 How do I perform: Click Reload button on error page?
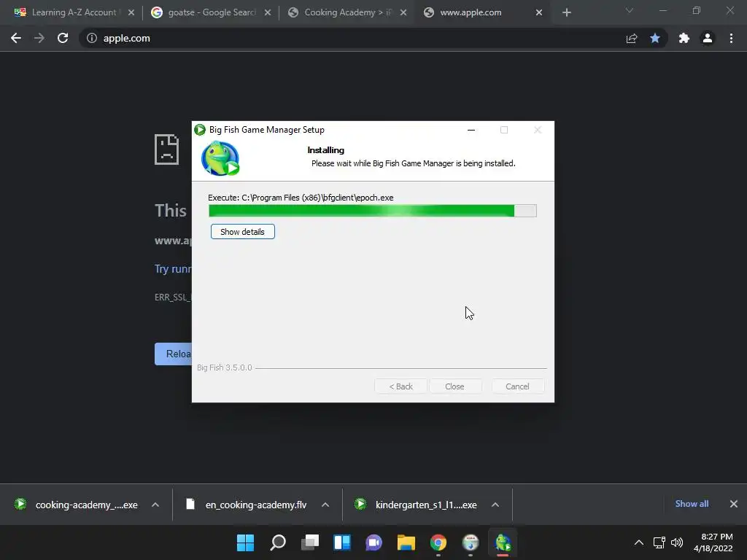tap(174, 354)
